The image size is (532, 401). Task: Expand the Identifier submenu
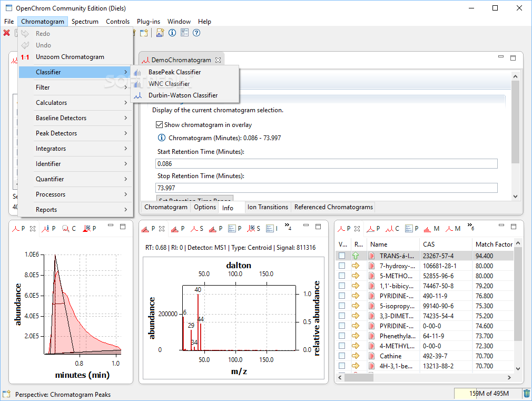point(75,164)
